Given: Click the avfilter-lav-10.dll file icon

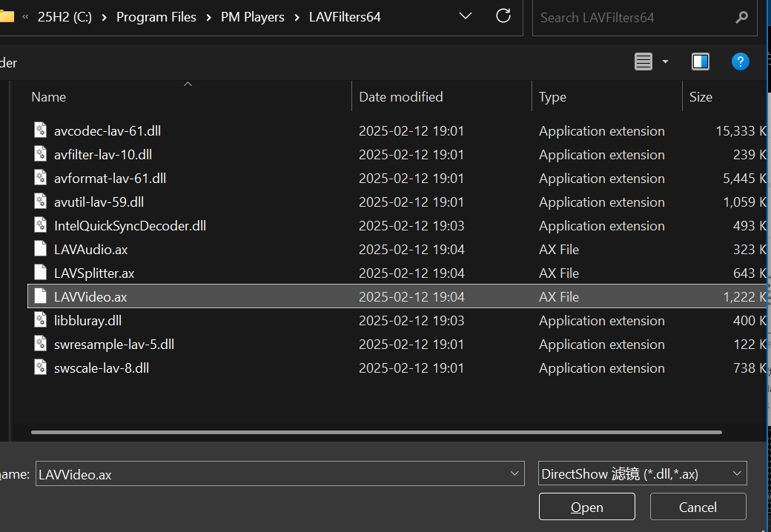Looking at the screenshot, I should click(40, 154).
